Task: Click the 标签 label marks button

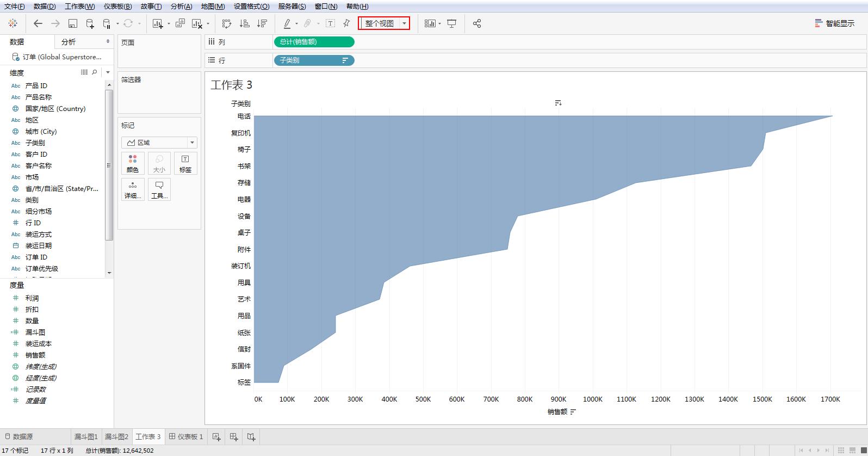Action: [185, 163]
